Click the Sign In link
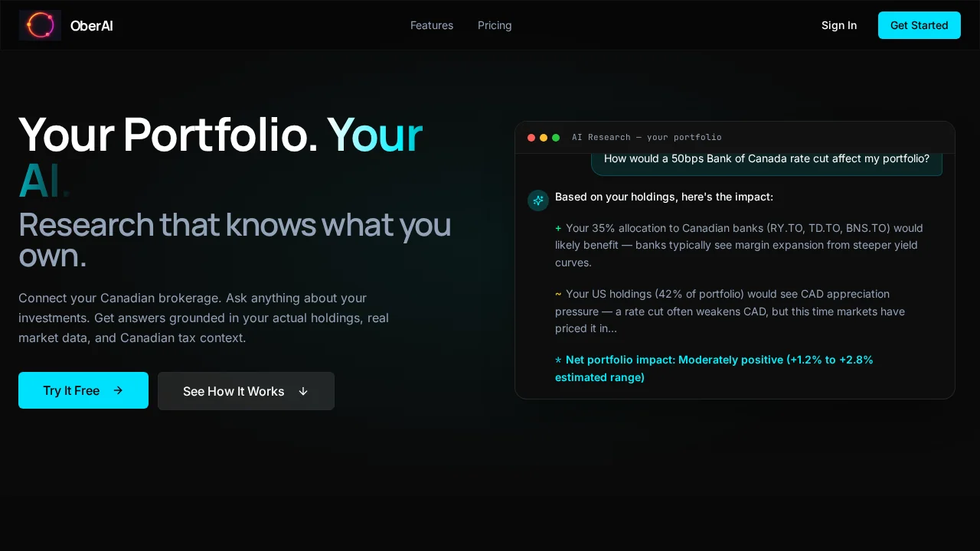The image size is (980, 551). tap(838, 25)
